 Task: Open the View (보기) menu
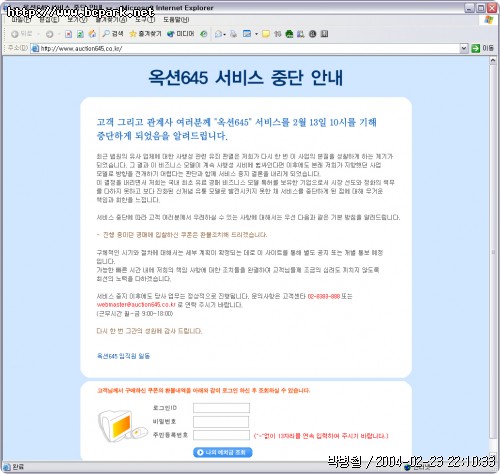click(77, 20)
